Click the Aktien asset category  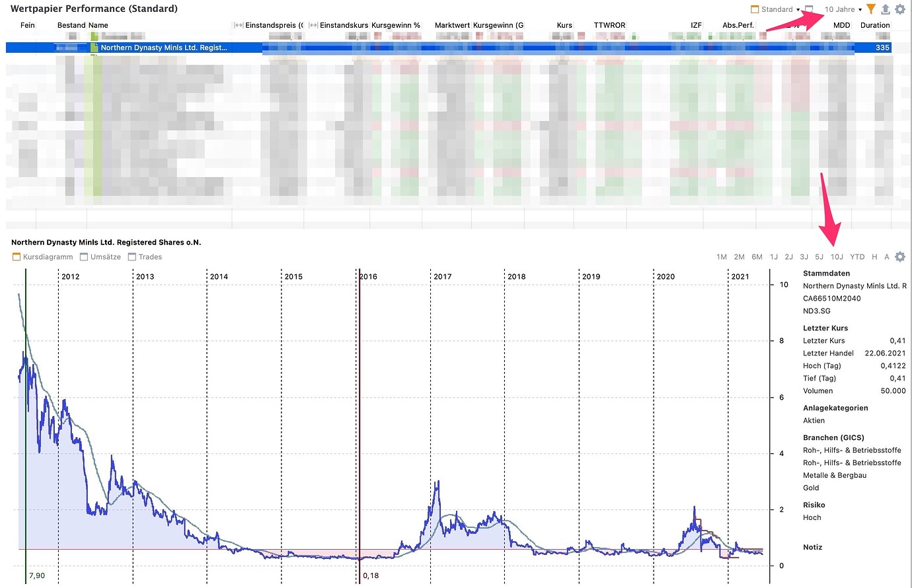(x=814, y=421)
